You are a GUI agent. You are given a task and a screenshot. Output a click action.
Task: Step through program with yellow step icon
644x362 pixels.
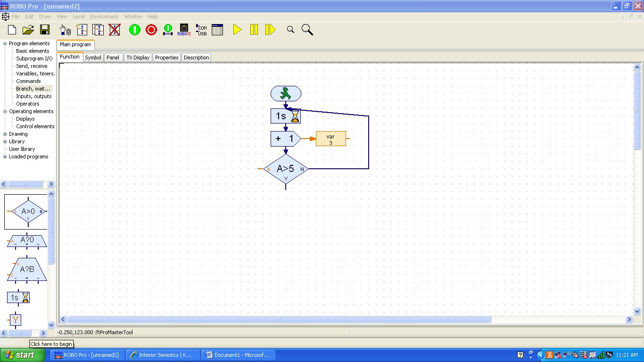[270, 30]
